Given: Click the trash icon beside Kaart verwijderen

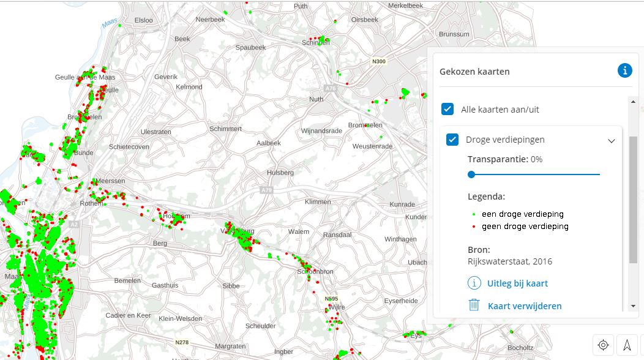Looking at the screenshot, I should pos(473,306).
